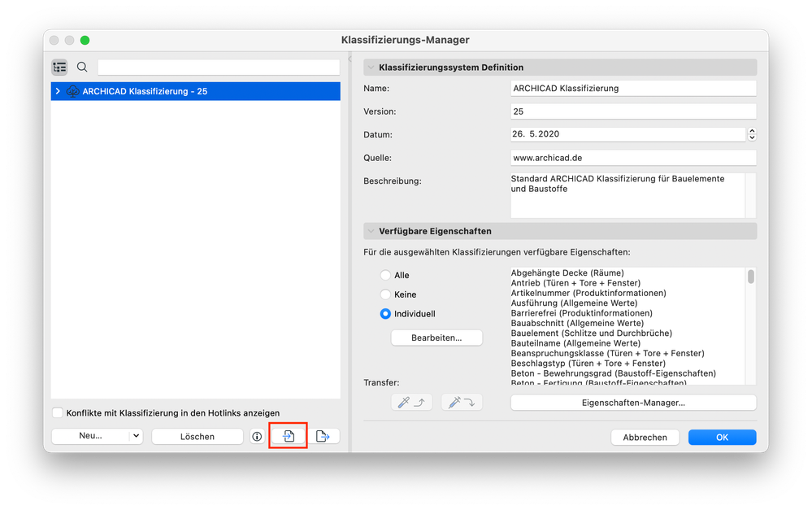Enable Konflikte mit Klassifizierung checkbox
This screenshot has width=812, height=510.
[x=58, y=412]
